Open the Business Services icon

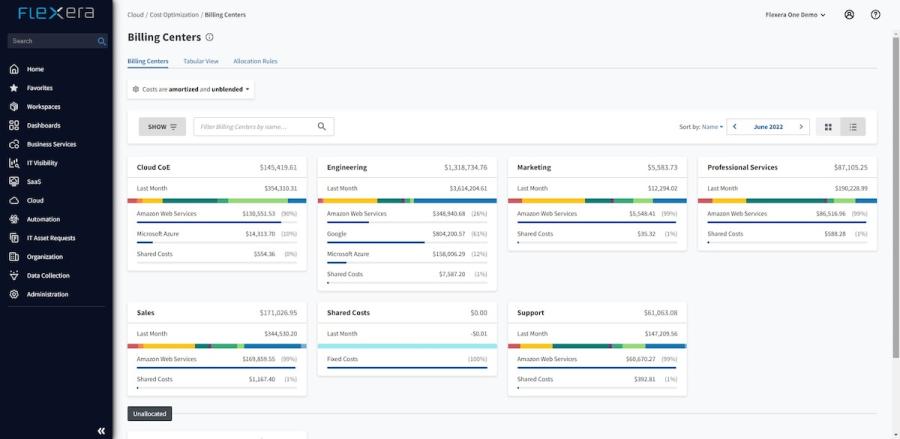(14, 144)
